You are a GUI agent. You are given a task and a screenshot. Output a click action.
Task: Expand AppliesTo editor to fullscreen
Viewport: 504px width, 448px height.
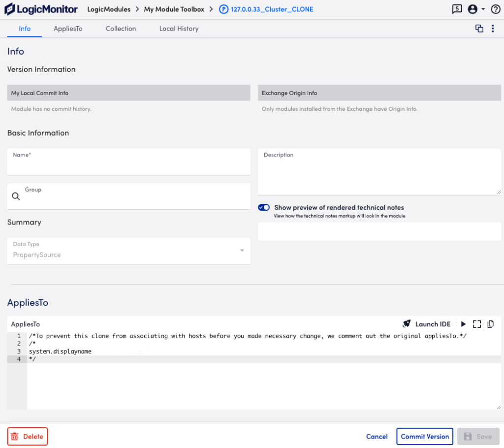coord(476,324)
